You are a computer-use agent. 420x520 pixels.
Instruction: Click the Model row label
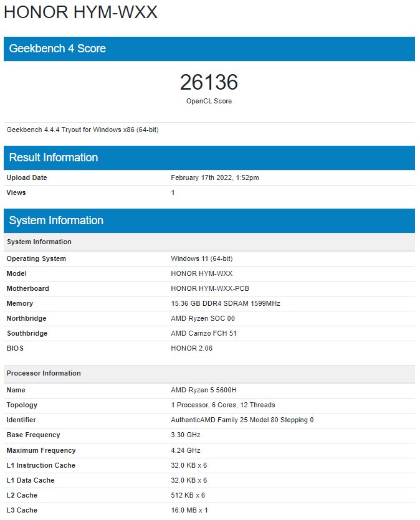pyautogui.click(x=17, y=273)
